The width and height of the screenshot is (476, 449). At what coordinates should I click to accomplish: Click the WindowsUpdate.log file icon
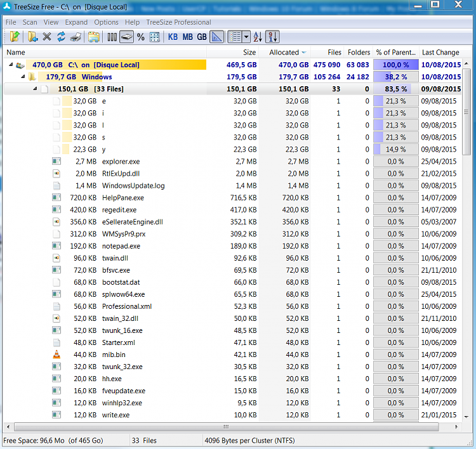point(56,185)
